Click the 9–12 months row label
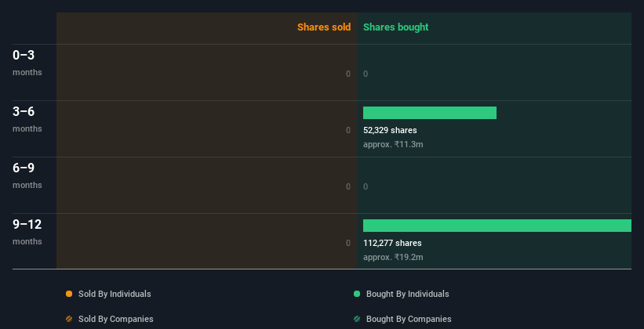 (27, 232)
